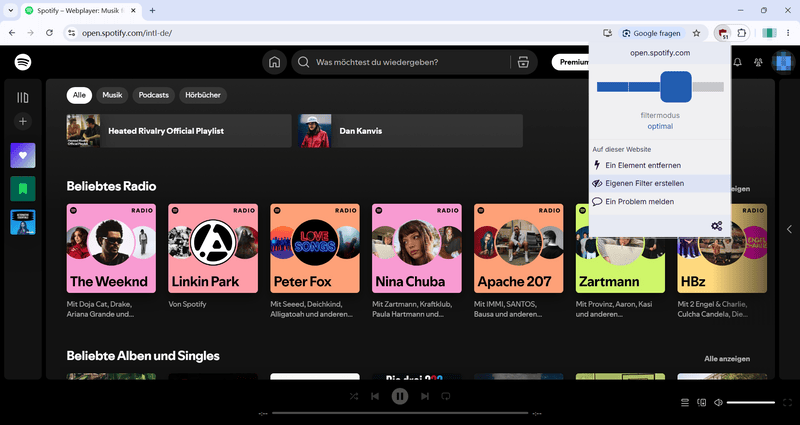Open Heated Rivalry Official Playlist
The image size is (800, 425).
click(179, 131)
